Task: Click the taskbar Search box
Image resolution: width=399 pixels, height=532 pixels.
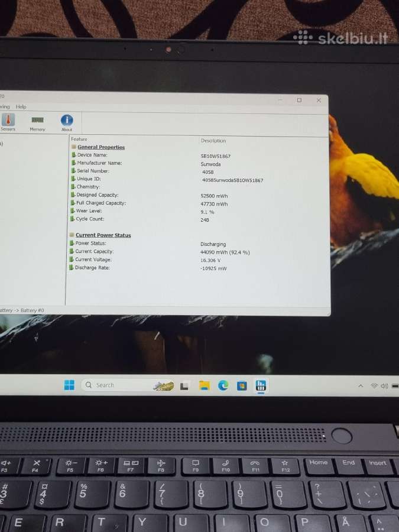Action: 128,385
